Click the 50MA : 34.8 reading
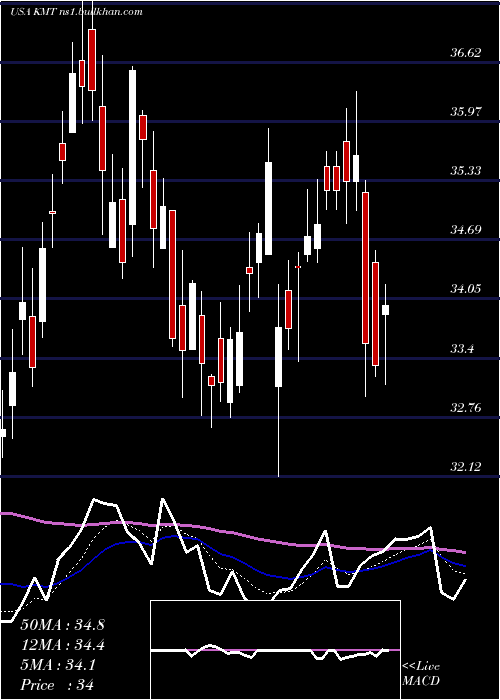 [62, 625]
